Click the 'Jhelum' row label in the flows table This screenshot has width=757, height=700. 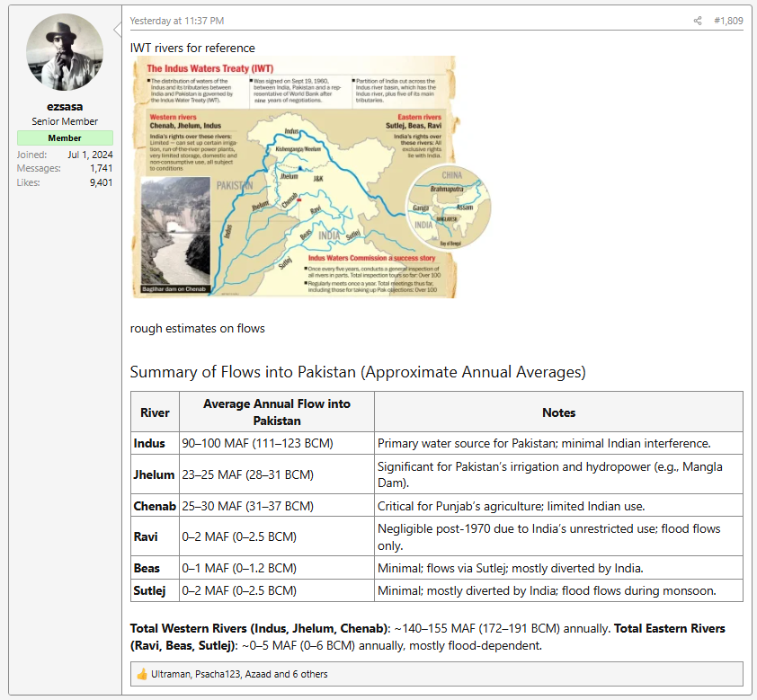pos(154,474)
